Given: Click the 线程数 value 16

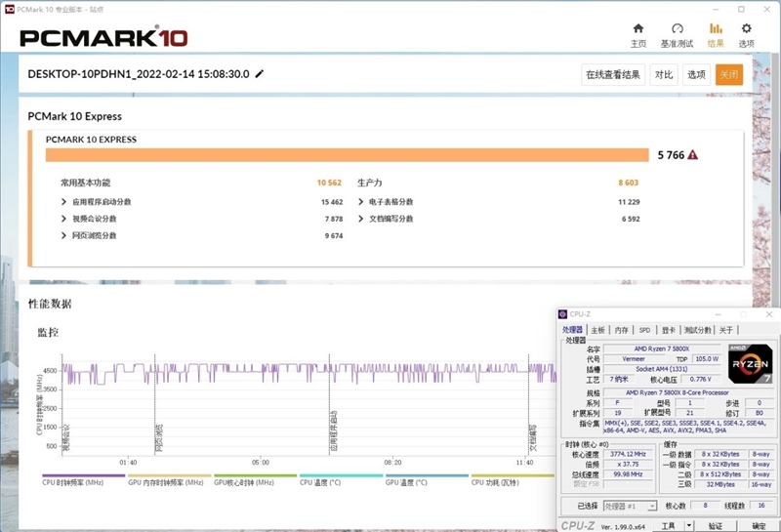Looking at the screenshot, I should click(761, 505).
